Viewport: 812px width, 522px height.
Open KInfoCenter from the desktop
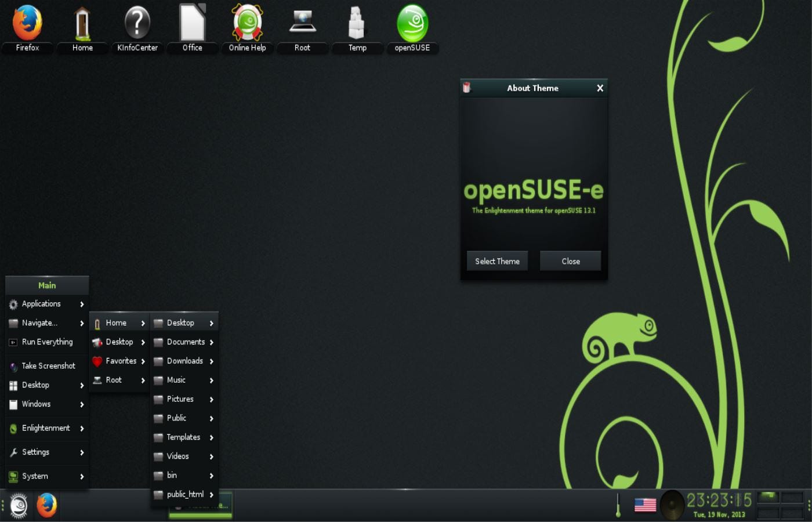click(x=137, y=23)
